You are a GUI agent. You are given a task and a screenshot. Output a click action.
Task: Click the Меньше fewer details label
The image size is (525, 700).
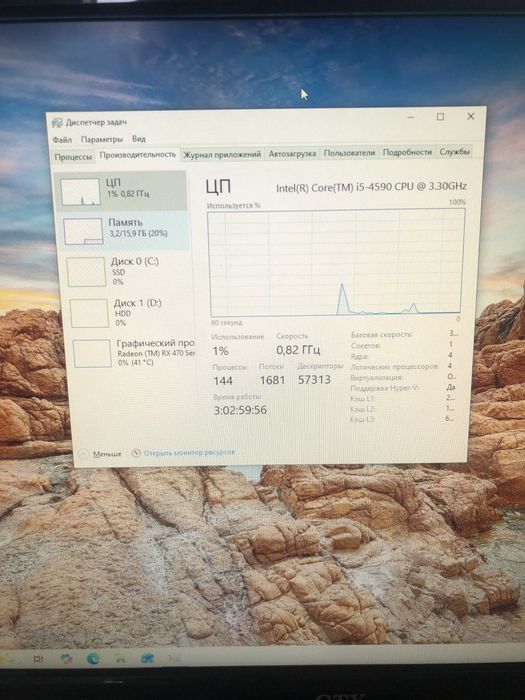107,454
